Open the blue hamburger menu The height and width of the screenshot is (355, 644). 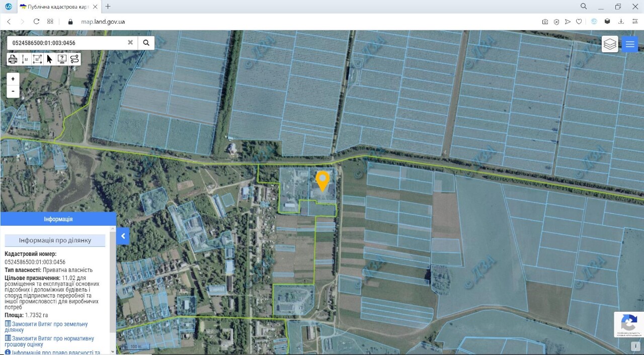[x=630, y=44]
